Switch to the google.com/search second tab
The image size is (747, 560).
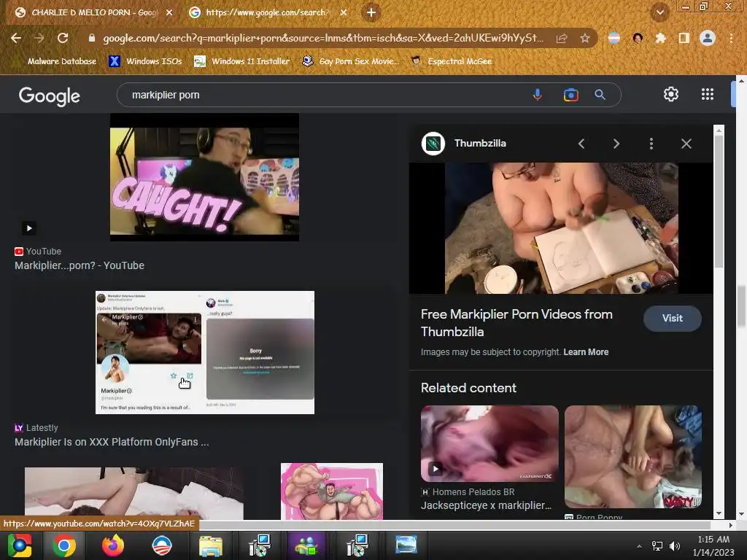[267, 12]
